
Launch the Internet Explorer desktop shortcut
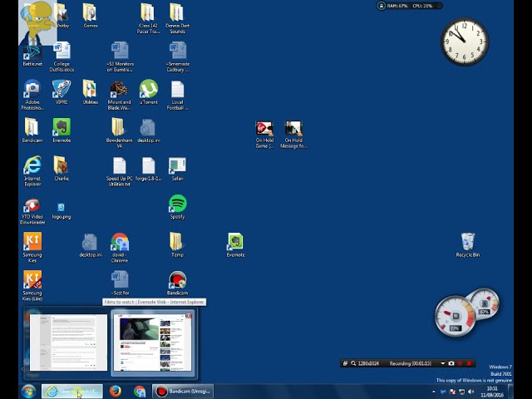tap(32, 171)
